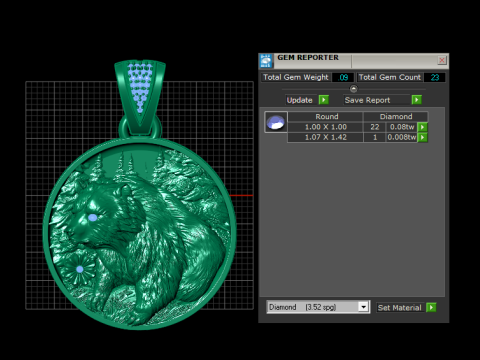The height and width of the screenshot is (360, 480).
Task: Click the Total Gem Weight label
Action: [x=296, y=77]
